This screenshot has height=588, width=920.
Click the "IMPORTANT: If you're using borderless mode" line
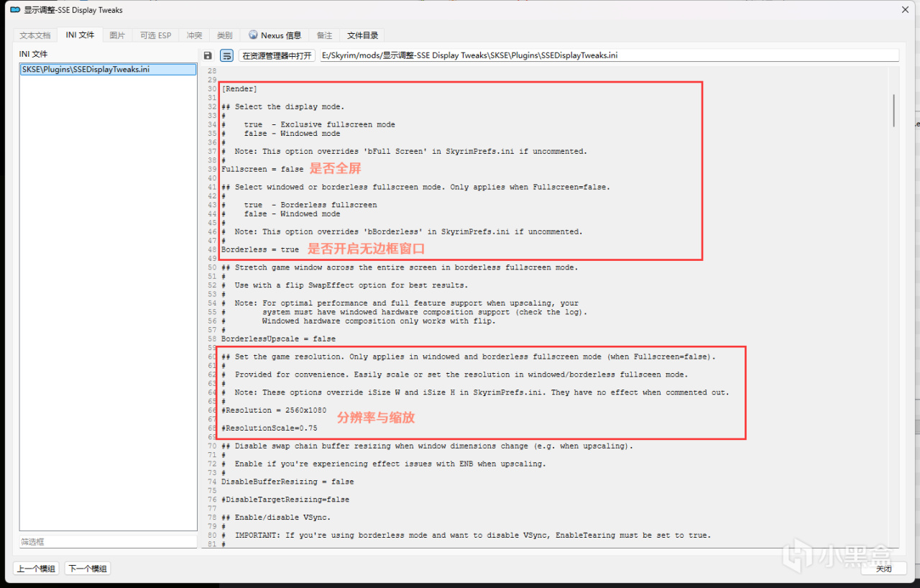pos(466,535)
